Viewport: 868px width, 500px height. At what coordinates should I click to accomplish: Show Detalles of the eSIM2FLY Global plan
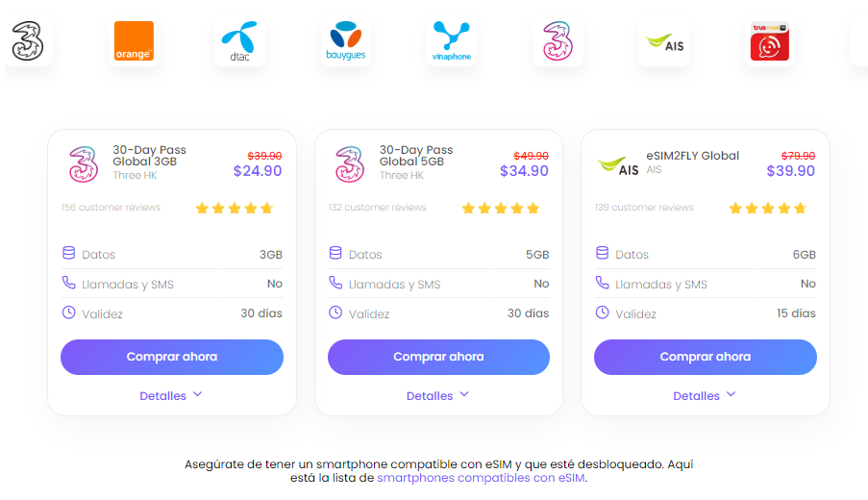point(705,395)
